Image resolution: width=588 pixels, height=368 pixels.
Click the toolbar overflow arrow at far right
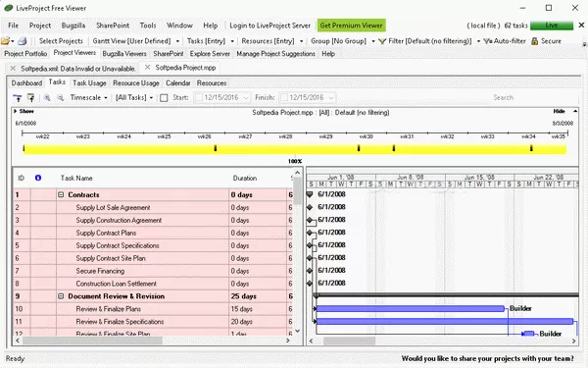tap(584, 44)
